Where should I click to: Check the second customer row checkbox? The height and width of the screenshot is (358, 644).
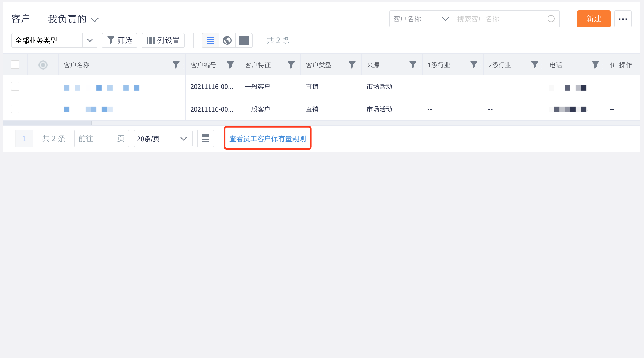pos(15,109)
